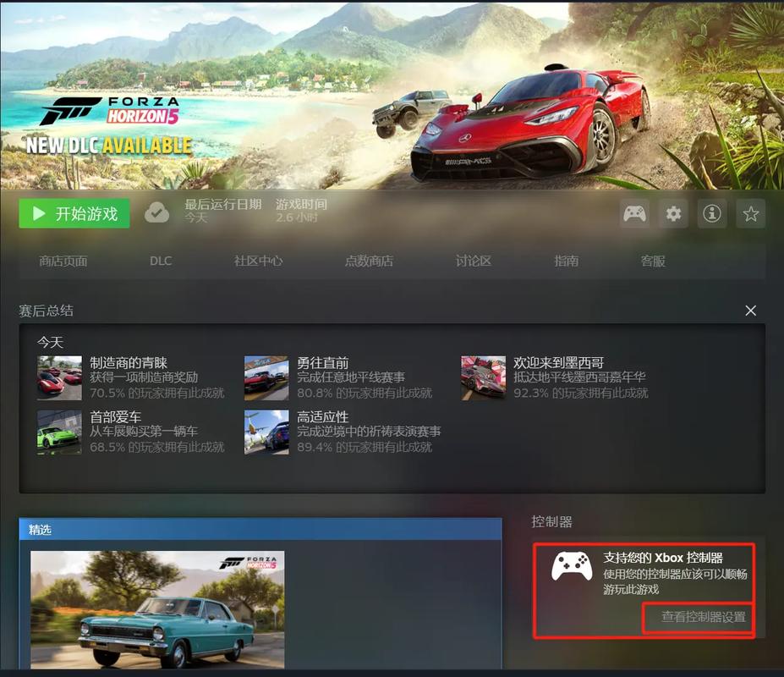Click the 开始游戏 green play button
784x677 pixels.
tap(73, 213)
